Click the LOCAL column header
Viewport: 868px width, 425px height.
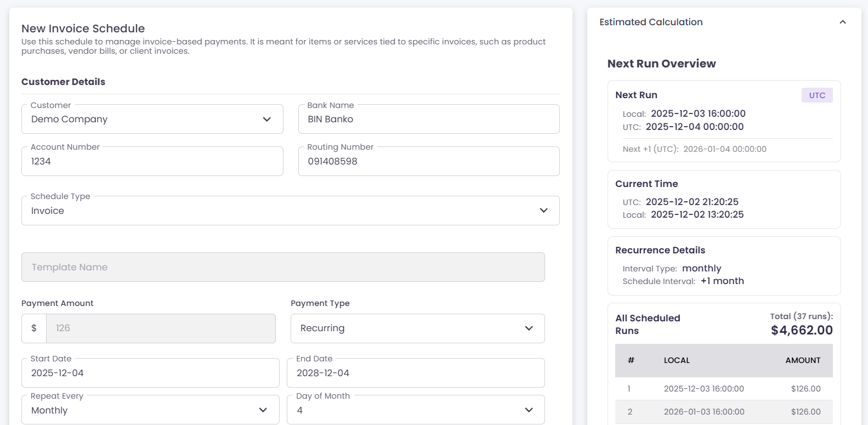[677, 361]
